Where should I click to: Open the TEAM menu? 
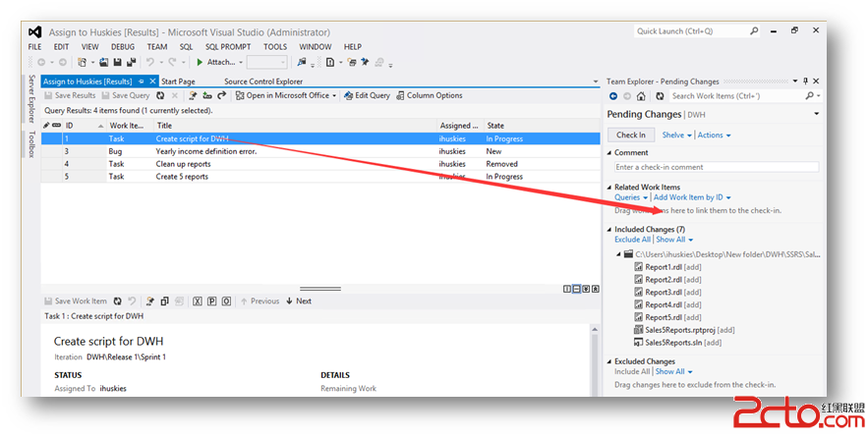(x=157, y=47)
